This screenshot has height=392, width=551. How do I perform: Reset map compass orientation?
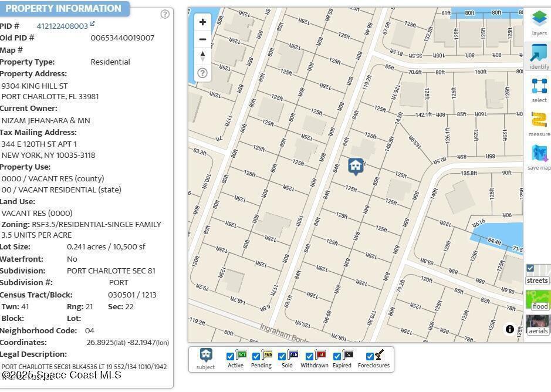tap(202, 56)
